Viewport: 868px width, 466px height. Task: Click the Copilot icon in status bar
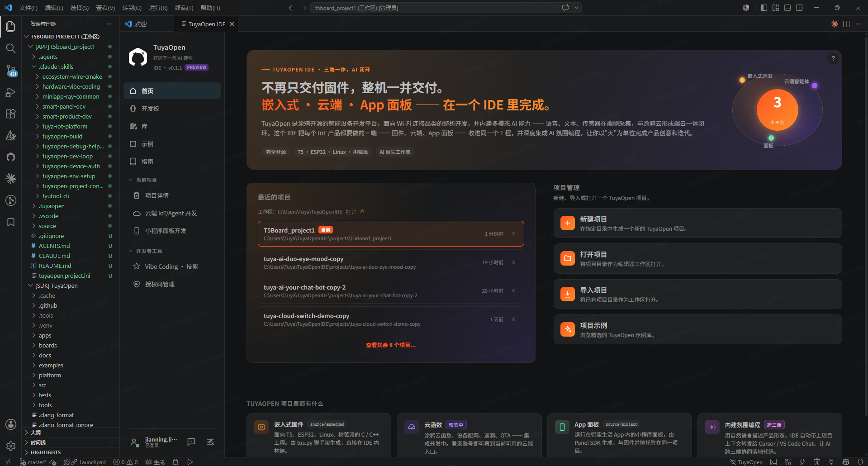pyautogui.click(x=846, y=462)
